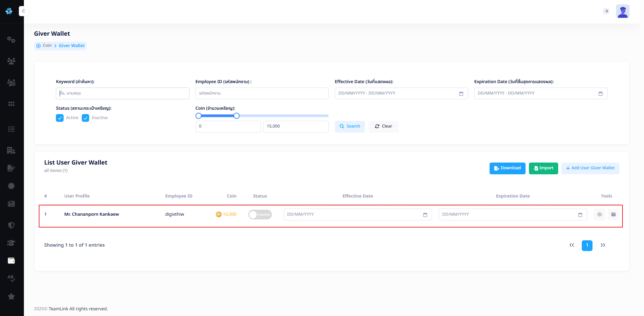The width and height of the screenshot is (644, 316).
Task: View Mr. Chananporn Kankaew's wallet details
Action: 599,214
